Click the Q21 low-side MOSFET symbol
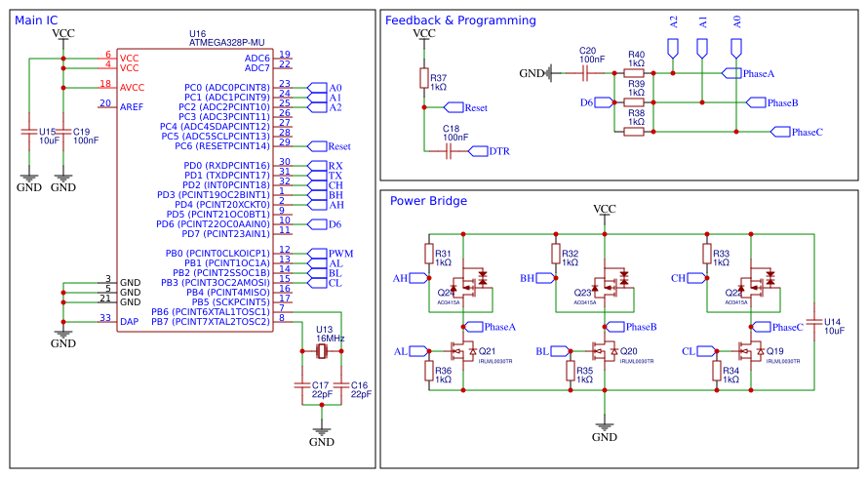The image size is (868, 478). pyautogui.click(x=463, y=351)
